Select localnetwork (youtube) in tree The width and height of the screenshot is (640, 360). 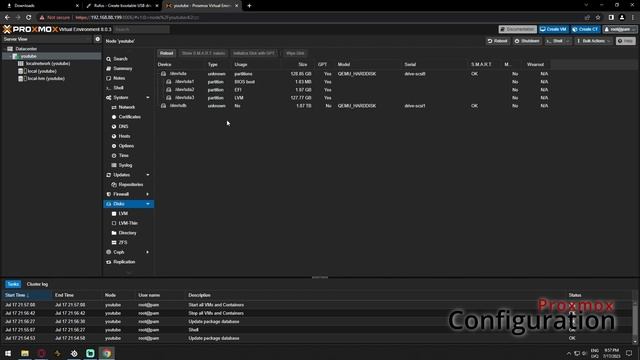(x=48, y=64)
